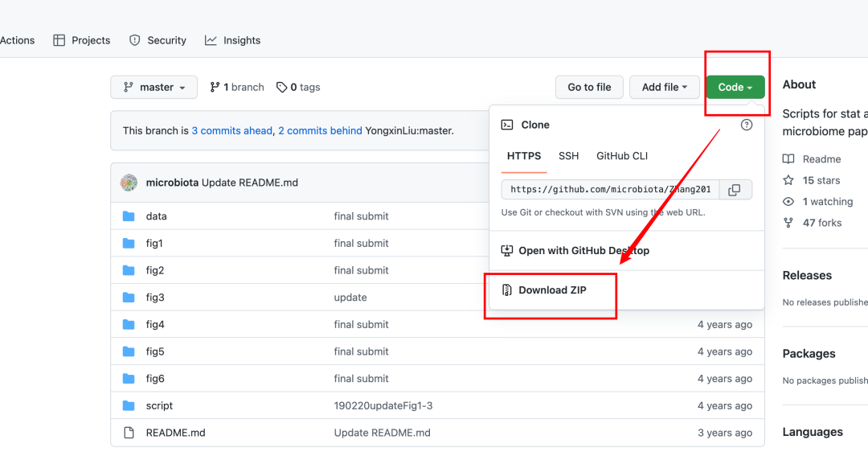
Task: Select the HTTPS clone tab
Action: pyautogui.click(x=524, y=156)
